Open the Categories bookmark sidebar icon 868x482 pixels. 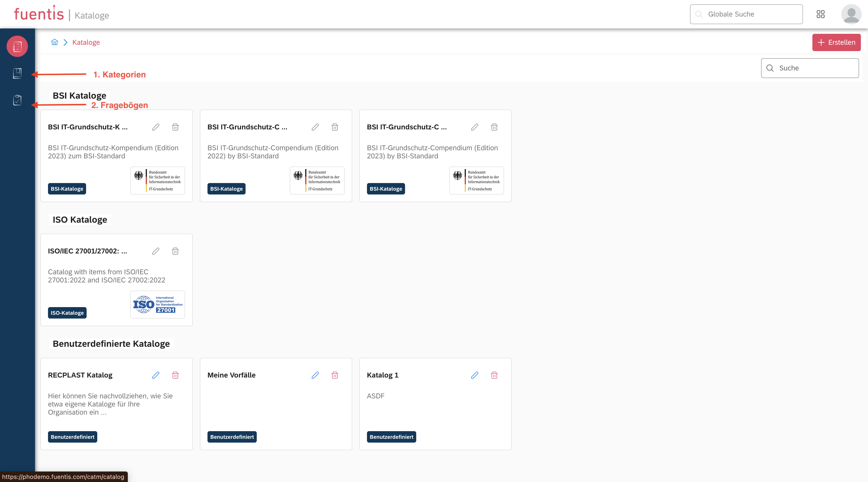(x=17, y=73)
